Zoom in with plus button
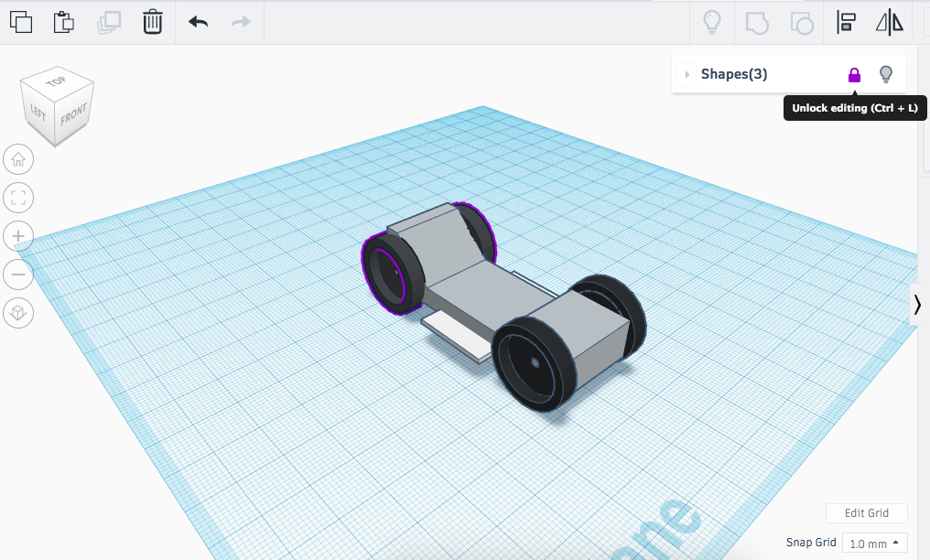The image size is (930, 560). tap(18, 236)
